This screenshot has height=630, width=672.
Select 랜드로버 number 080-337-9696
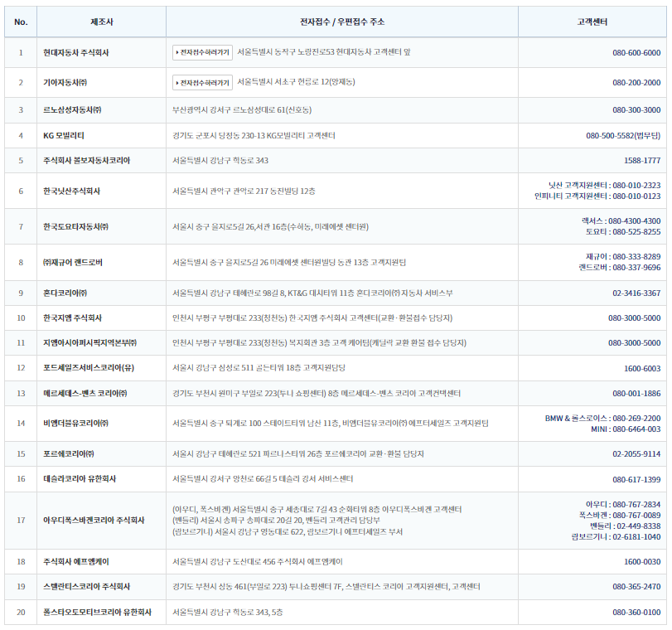[636, 267]
